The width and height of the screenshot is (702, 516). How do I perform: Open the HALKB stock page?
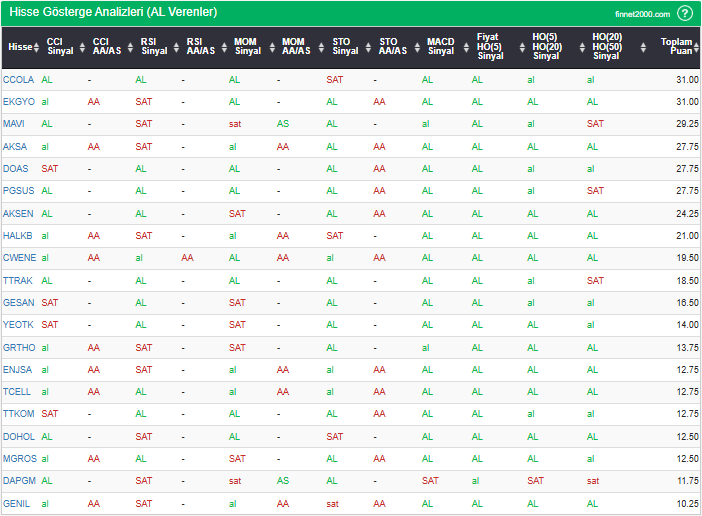pos(18,236)
